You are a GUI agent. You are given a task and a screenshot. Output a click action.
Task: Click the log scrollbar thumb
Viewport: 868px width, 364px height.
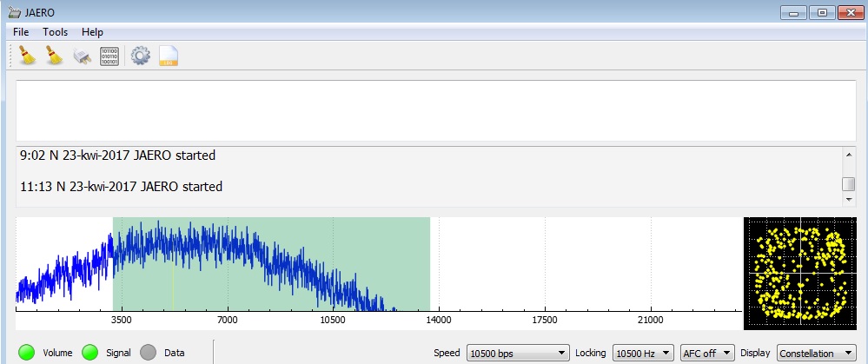pos(848,183)
